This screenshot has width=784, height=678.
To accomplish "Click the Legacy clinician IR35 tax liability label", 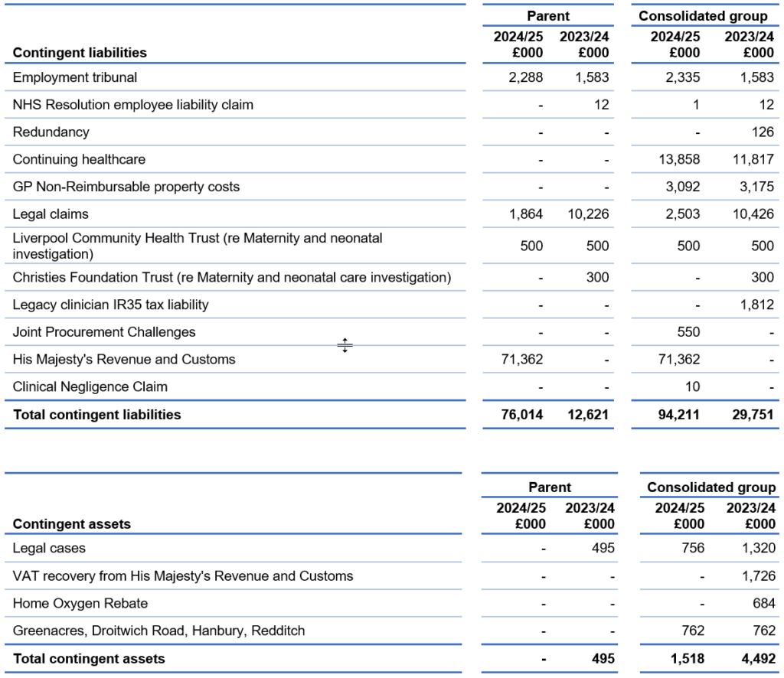I will 110,305.
